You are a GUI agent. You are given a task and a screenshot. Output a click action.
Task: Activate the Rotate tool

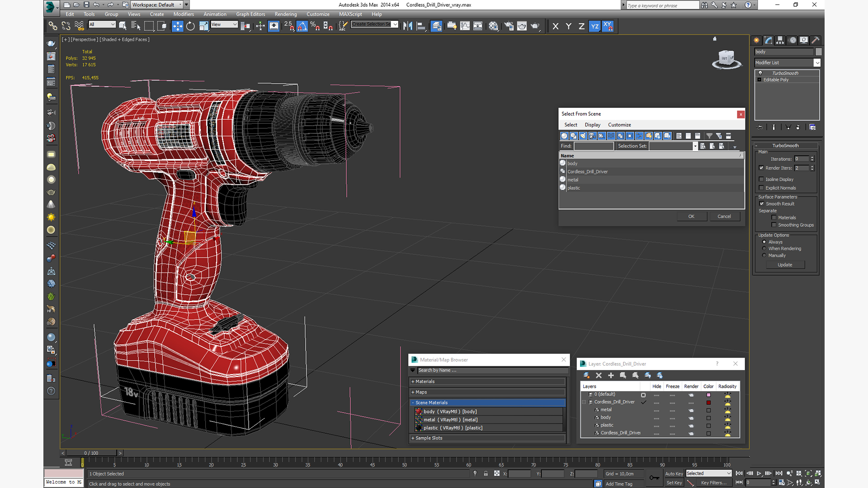click(x=190, y=26)
